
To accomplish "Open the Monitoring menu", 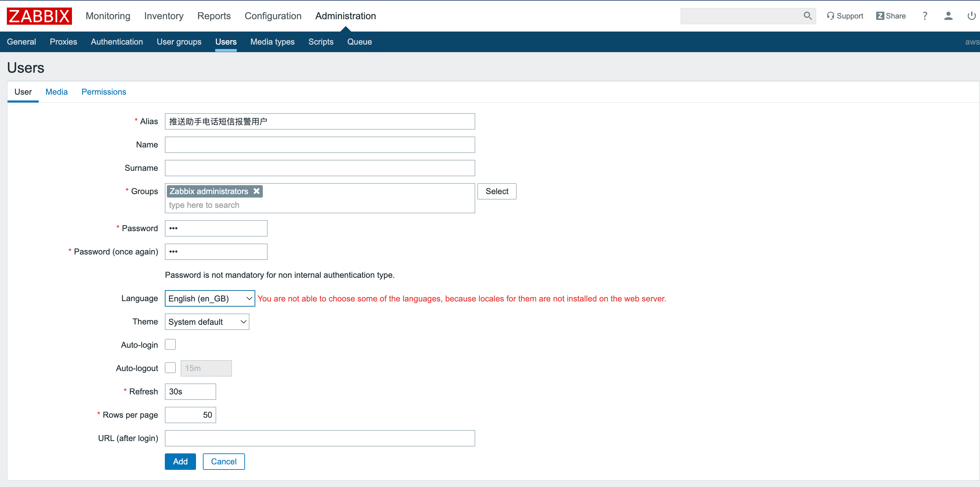I will pyautogui.click(x=108, y=16).
